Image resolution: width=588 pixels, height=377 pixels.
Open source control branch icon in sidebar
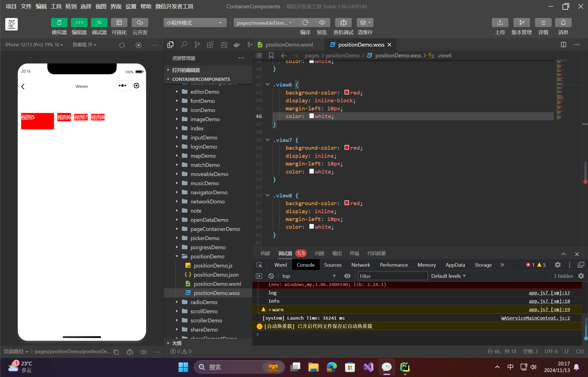pyautogui.click(x=197, y=45)
